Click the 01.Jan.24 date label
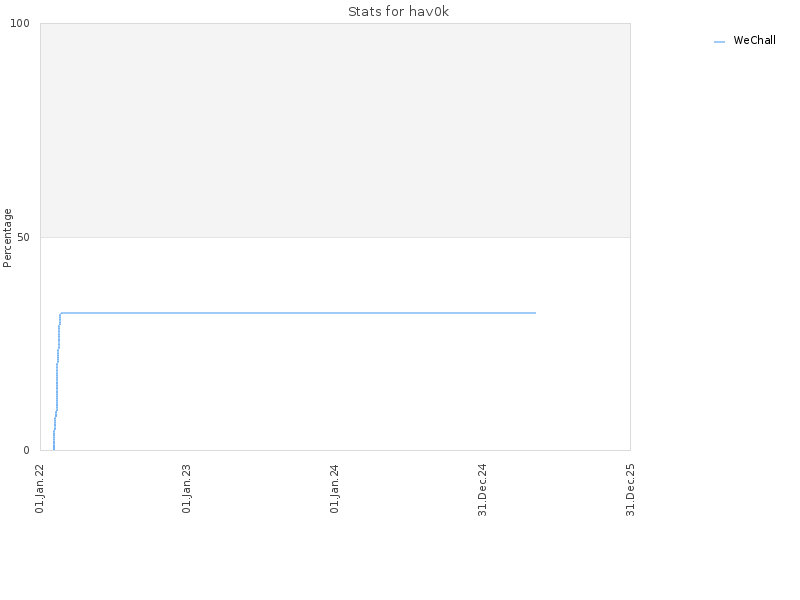The height and width of the screenshot is (600, 800). click(335, 488)
